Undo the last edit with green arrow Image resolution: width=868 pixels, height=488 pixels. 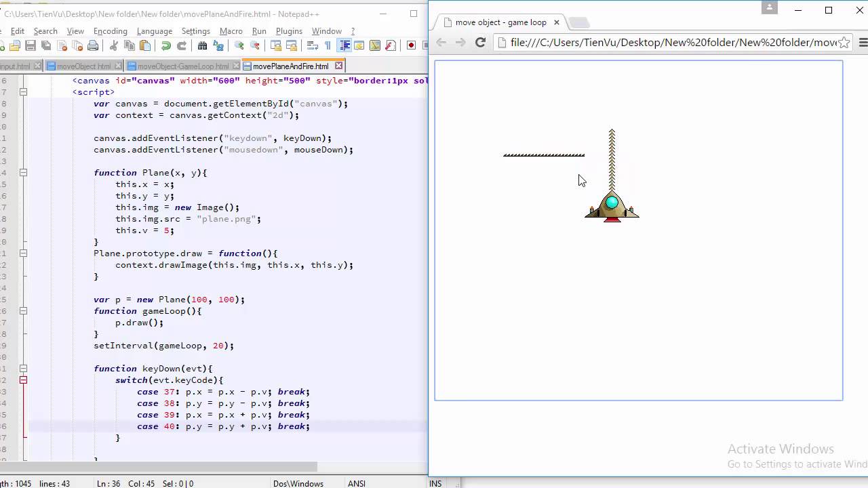165,45
